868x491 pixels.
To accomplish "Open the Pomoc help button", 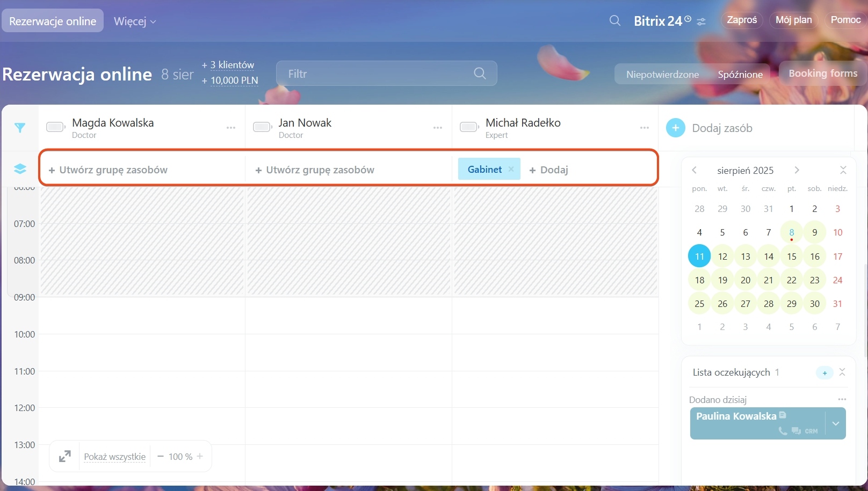I will pyautogui.click(x=845, y=20).
